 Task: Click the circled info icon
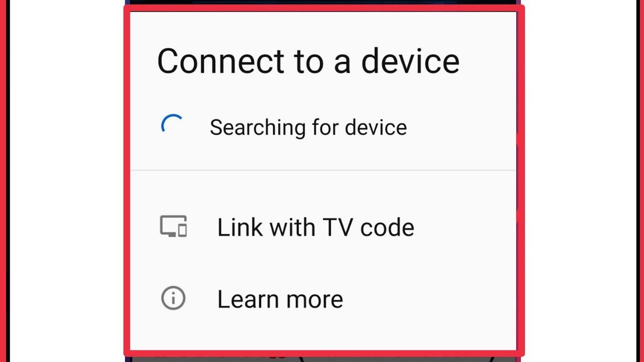pyautogui.click(x=173, y=299)
